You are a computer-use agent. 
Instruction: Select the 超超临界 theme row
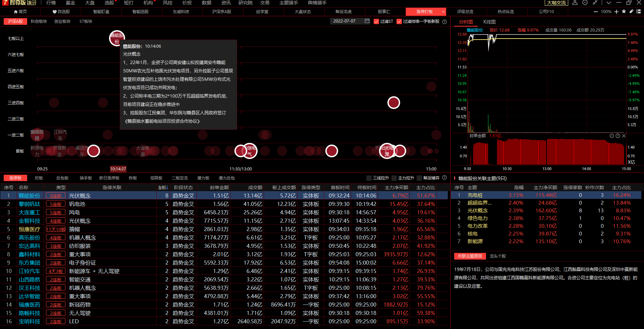pos(546,203)
